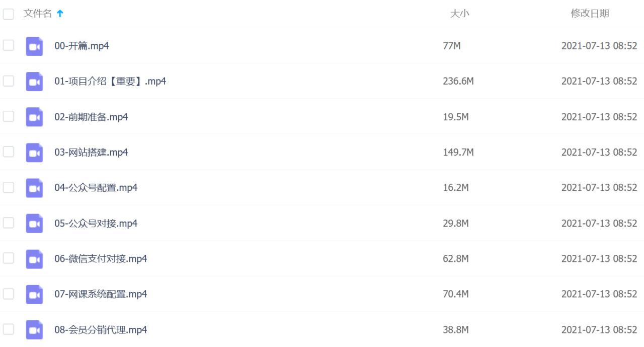Click the video icon beside 01-项目介绍【重要】.mp4
This screenshot has height=347, width=644.
[x=34, y=82]
